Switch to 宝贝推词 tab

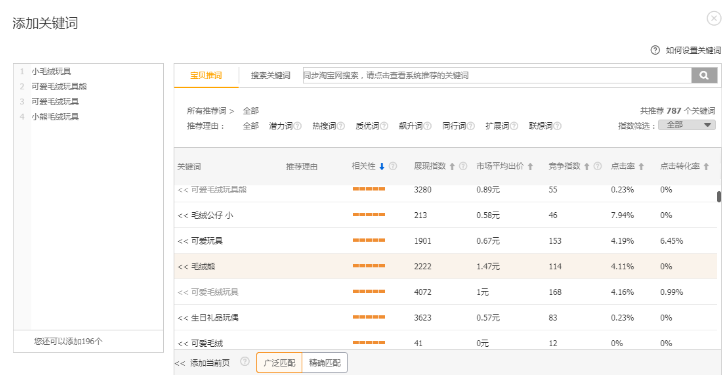coord(206,76)
